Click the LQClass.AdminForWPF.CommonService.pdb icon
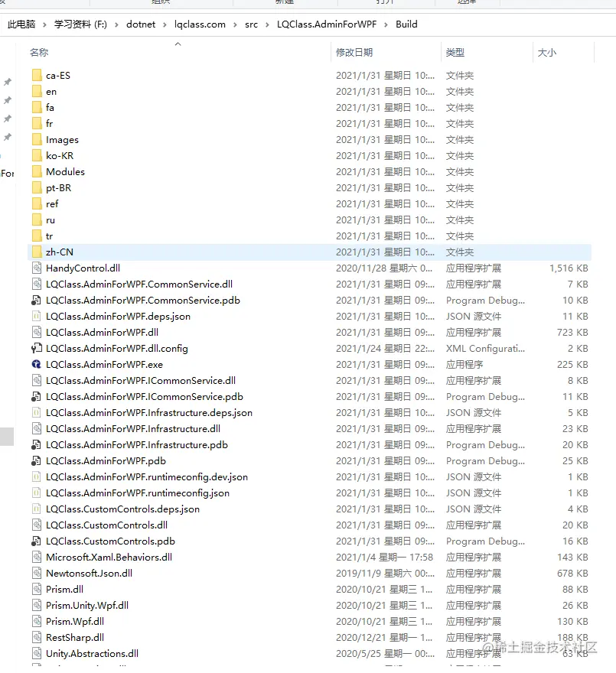 tap(37, 300)
